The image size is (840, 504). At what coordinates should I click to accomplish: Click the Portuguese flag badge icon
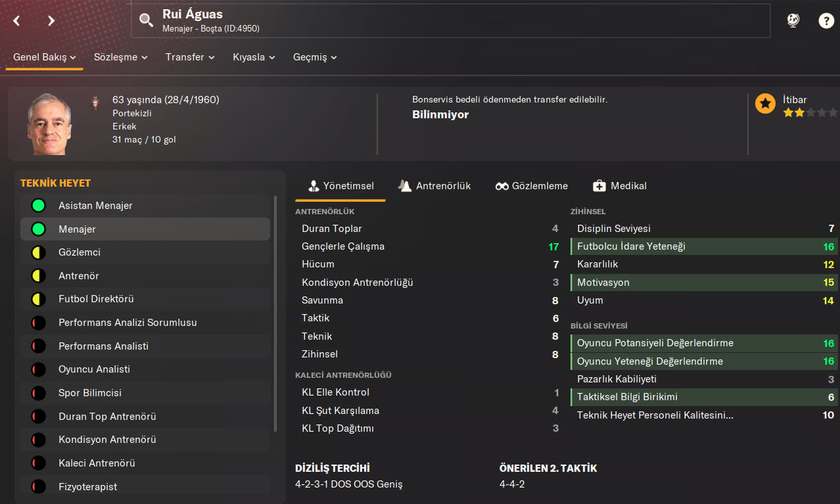pyautogui.click(x=95, y=103)
